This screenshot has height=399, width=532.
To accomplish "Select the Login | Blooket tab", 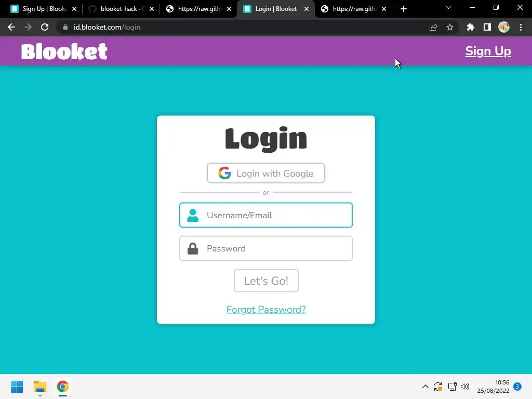I will [275, 9].
